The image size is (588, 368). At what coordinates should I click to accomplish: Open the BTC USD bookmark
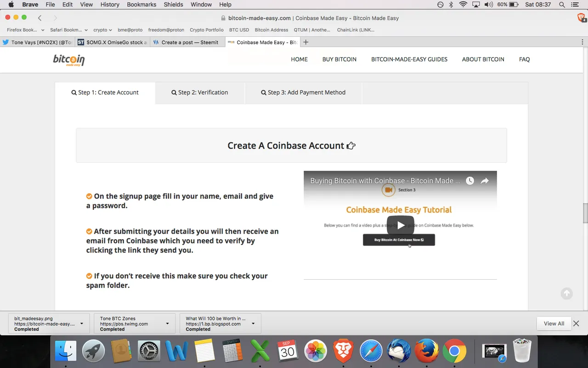[x=239, y=30]
